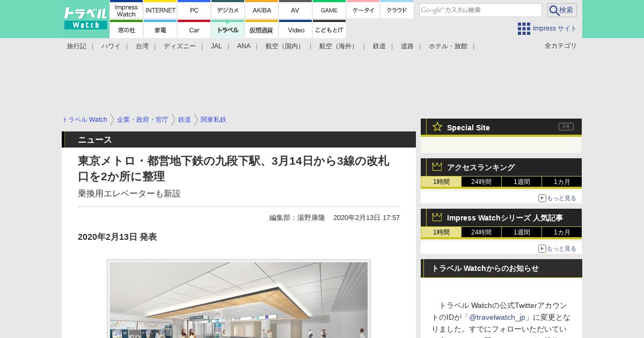Viewport: 644px width, 338px height.
Task: Open the Impress サイト link text
Action: tap(554, 28)
